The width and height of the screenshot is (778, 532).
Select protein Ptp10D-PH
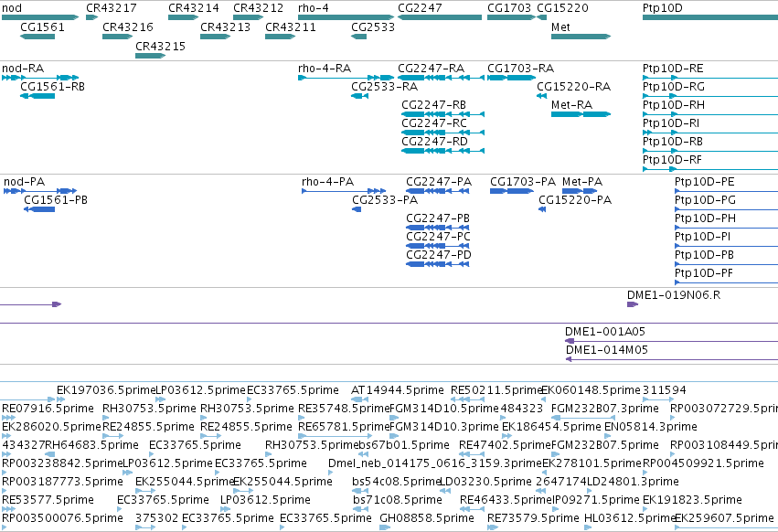coord(727,228)
